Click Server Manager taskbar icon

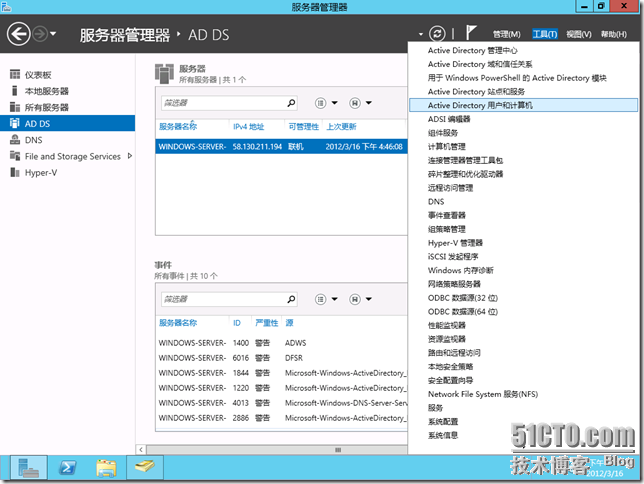click(x=29, y=468)
